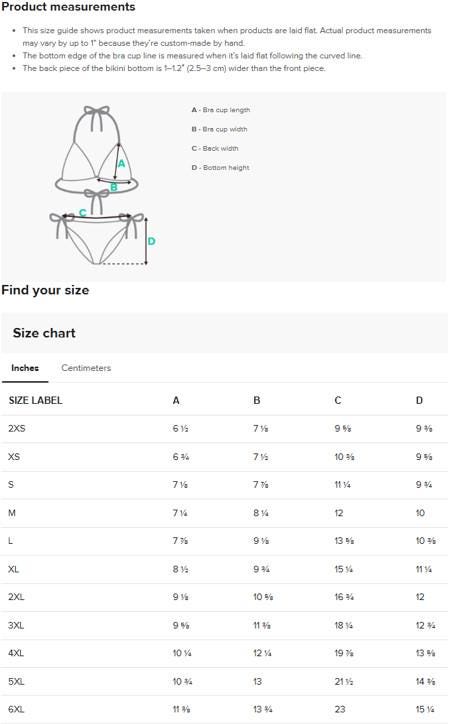The height and width of the screenshot is (724, 452).
Task: Select the Inches tab
Action: 25,368
